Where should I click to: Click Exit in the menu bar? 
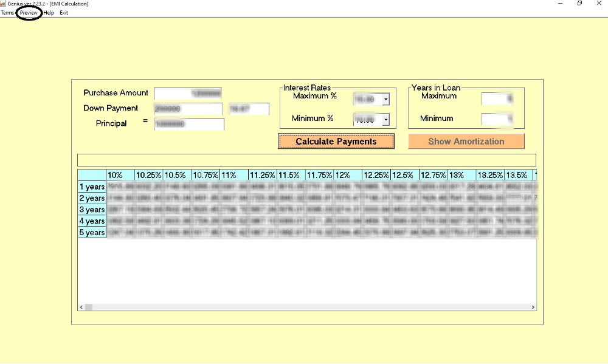click(x=64, y=13)
